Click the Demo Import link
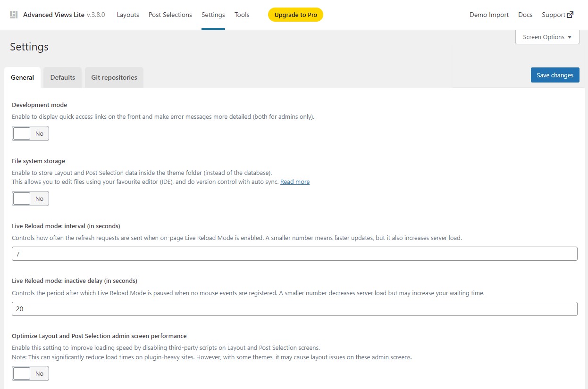 (489, 15)
